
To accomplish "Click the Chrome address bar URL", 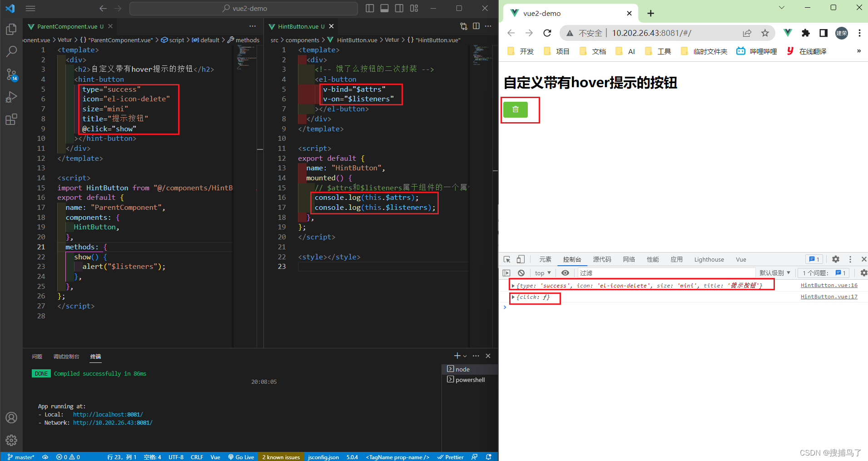I will click(651, 33).
